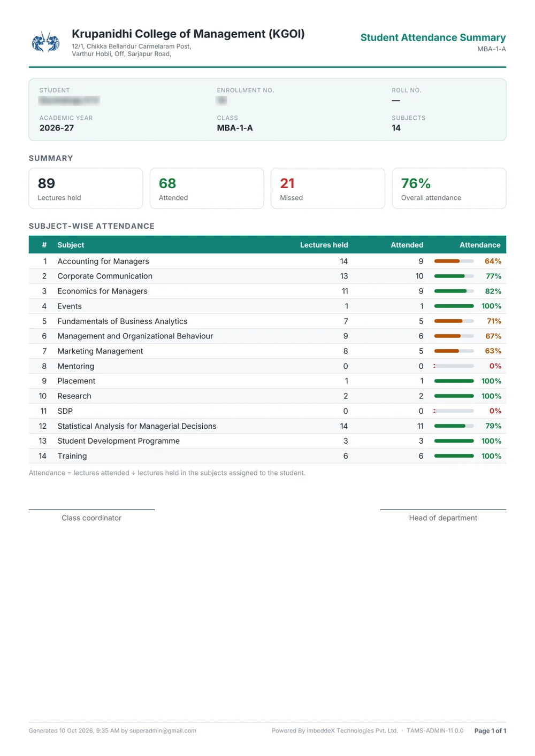Screen dimensions: 535x756
Task: Click the 76% Overall attendance card
Action: tap(449, 188)
